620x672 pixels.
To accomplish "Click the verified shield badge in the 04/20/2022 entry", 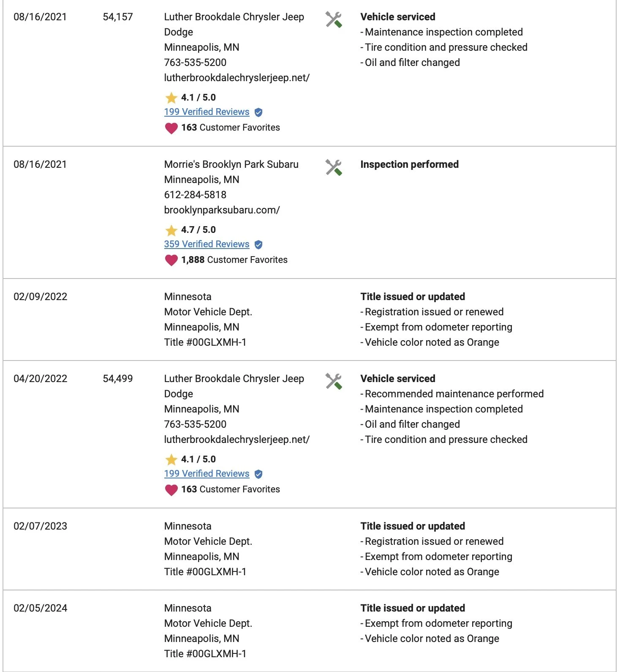I will (x=258, y=474).
